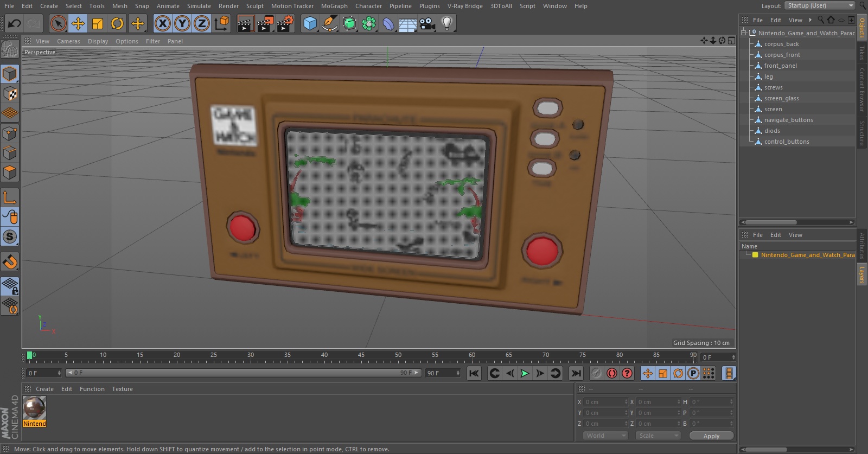Viewport: 868px width, 454px height.
Task: Render the active view
Action: (245, 23)
